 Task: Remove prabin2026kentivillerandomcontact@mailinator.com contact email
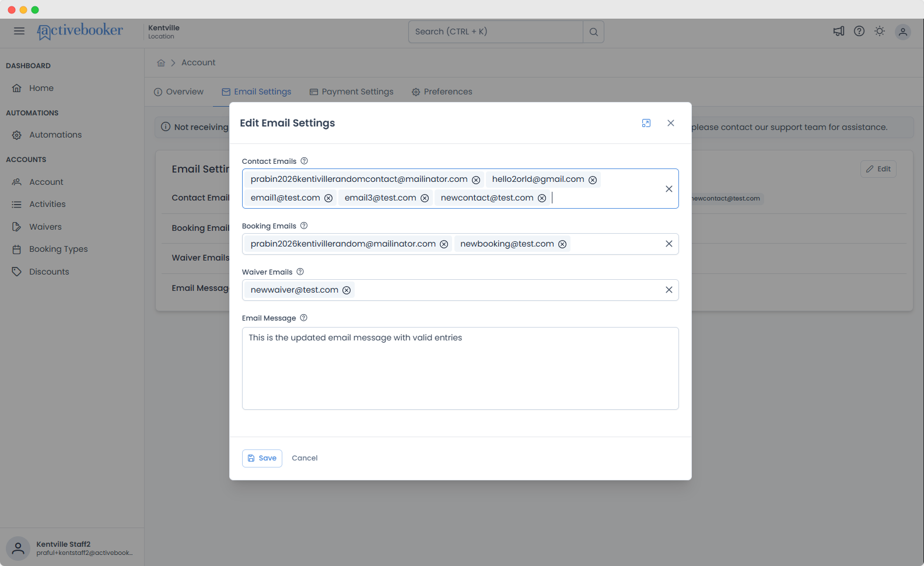tap(476, 180)
